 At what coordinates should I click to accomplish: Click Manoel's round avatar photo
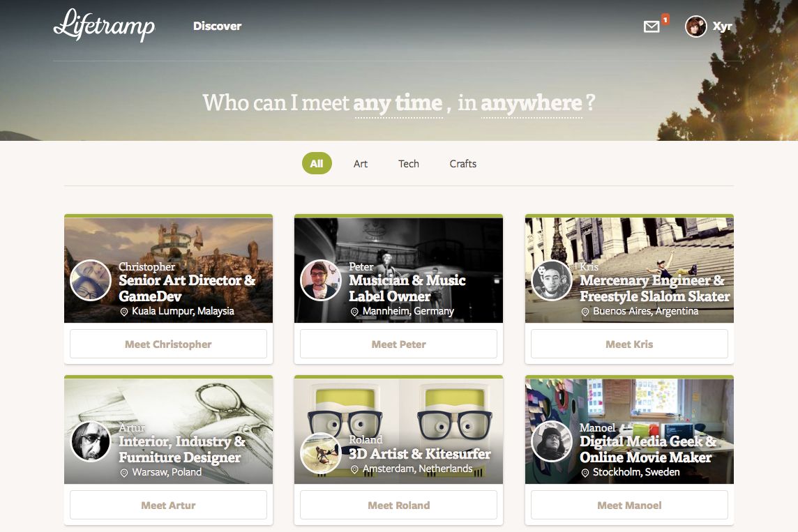[552, 441]
